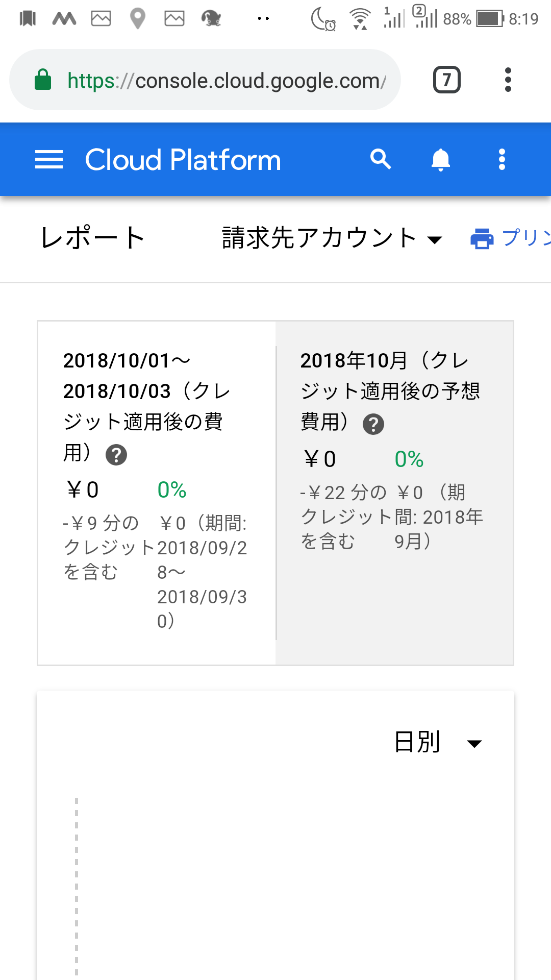The width and height of the screenshot is (551, 980).
Task: Click help icon beside クレジット適用後の予想費用
Action: coord(373,424)
